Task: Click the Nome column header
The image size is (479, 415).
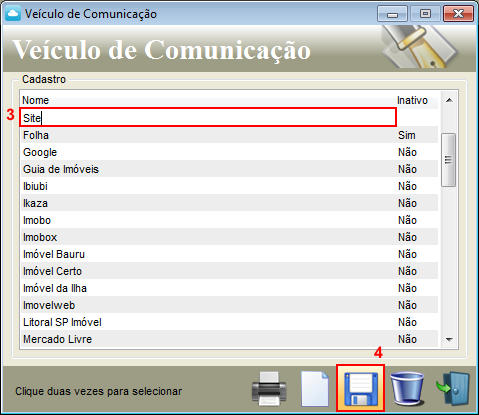Action: (x=35, y=100)
